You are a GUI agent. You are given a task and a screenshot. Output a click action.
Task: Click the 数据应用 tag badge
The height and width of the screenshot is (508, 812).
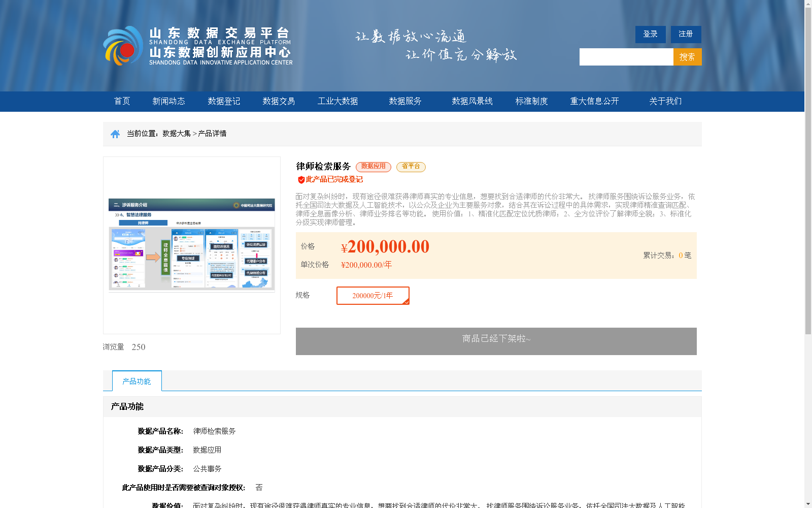374,167
